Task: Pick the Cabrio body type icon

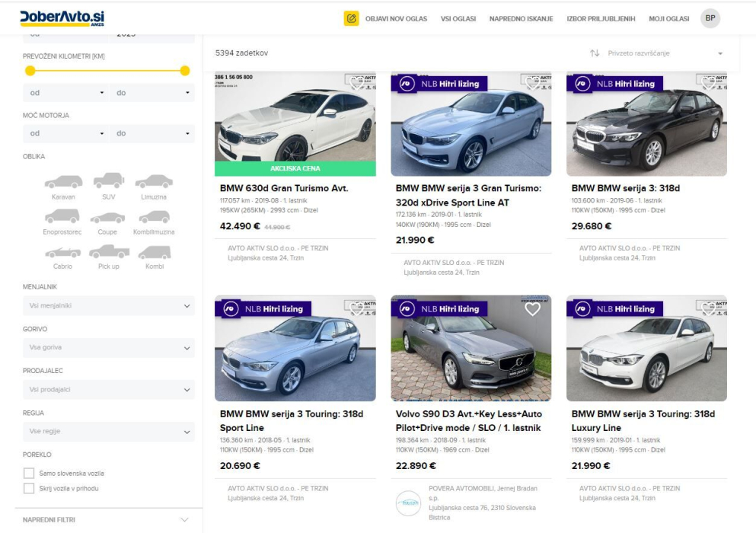Action: (x=63, y=252)
